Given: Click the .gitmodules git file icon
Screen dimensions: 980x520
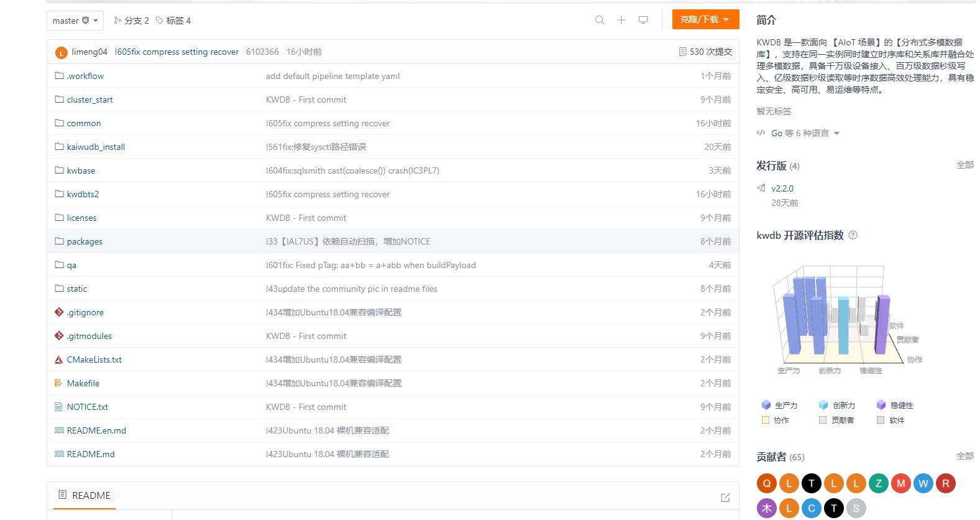Looking at the screenshot, I should (59, 336).
